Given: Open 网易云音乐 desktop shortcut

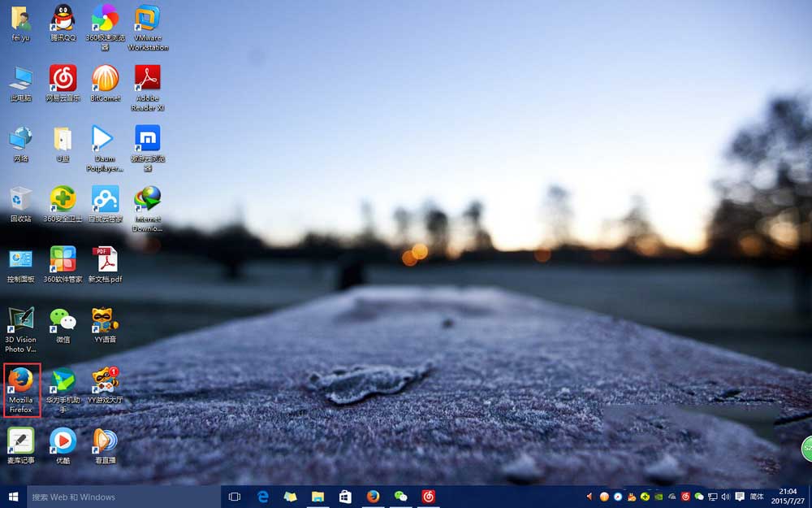Looking at the screenshot, I should tap(63, 84).
